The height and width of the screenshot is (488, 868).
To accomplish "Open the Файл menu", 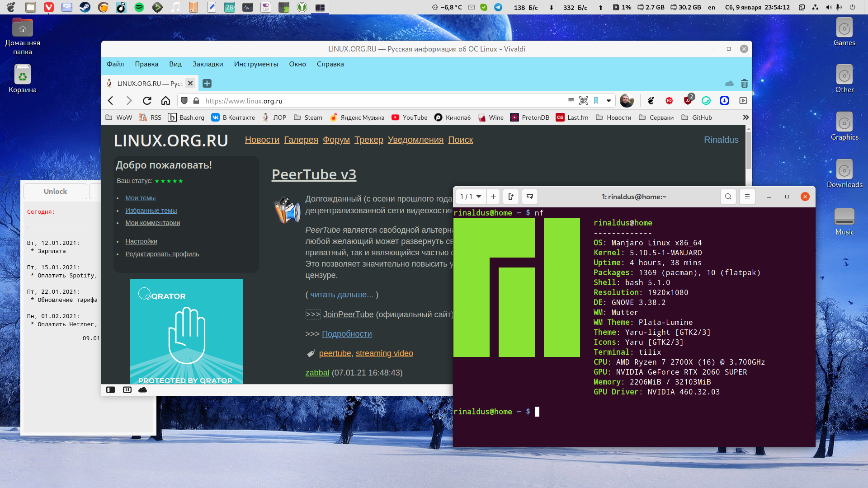I will (x=115, y=64).
